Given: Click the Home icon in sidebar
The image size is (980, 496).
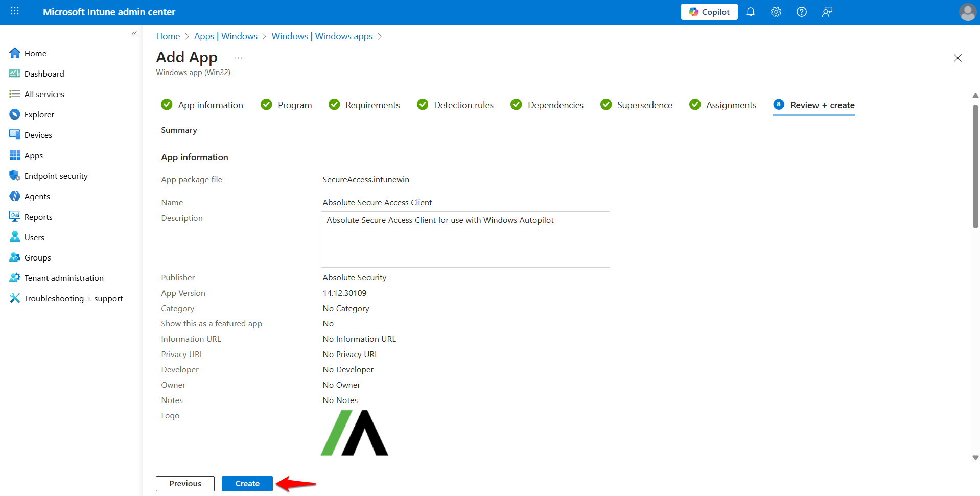Looking at the screenshot, I should 15,53.
